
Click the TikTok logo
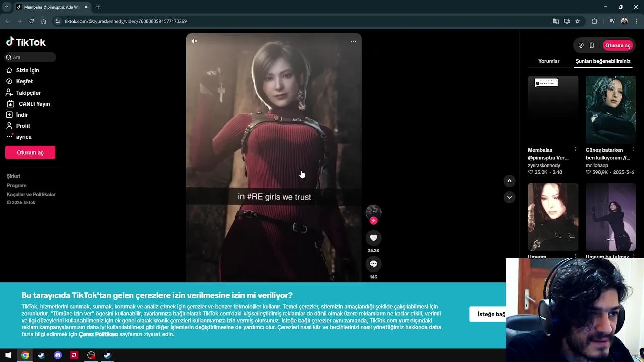tap(26, 42)
